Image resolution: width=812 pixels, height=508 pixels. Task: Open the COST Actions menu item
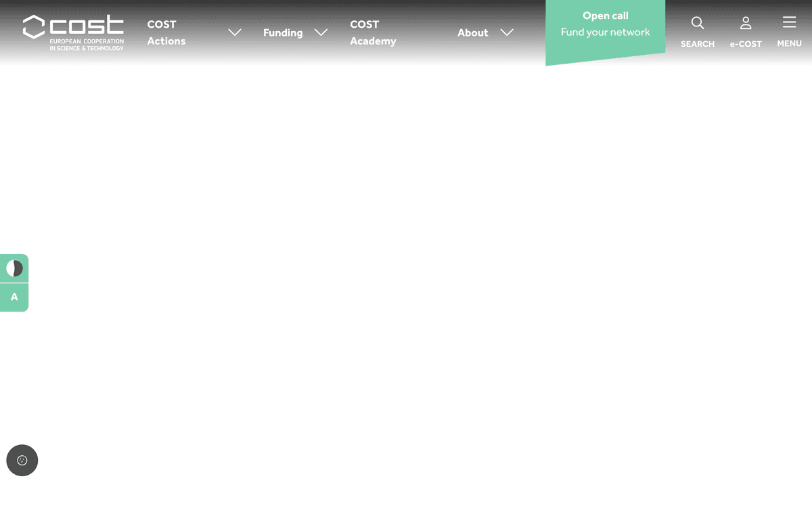(x=166, y=33)
